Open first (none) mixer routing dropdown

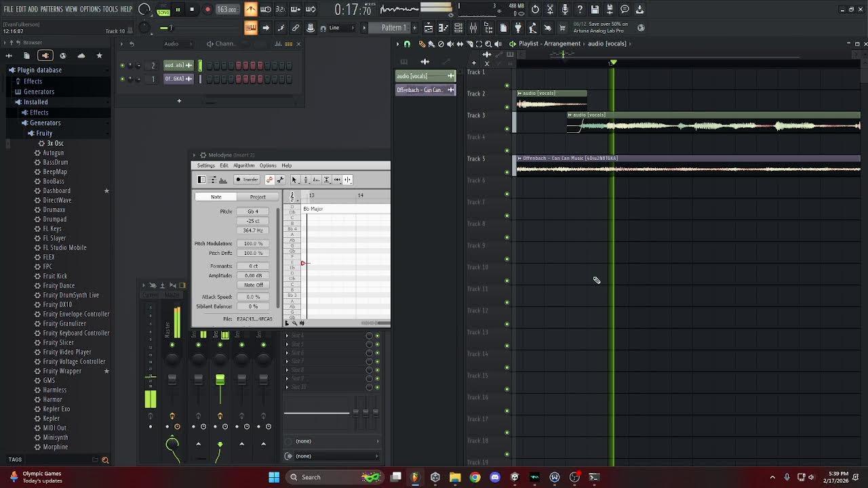tap(332, 441)
